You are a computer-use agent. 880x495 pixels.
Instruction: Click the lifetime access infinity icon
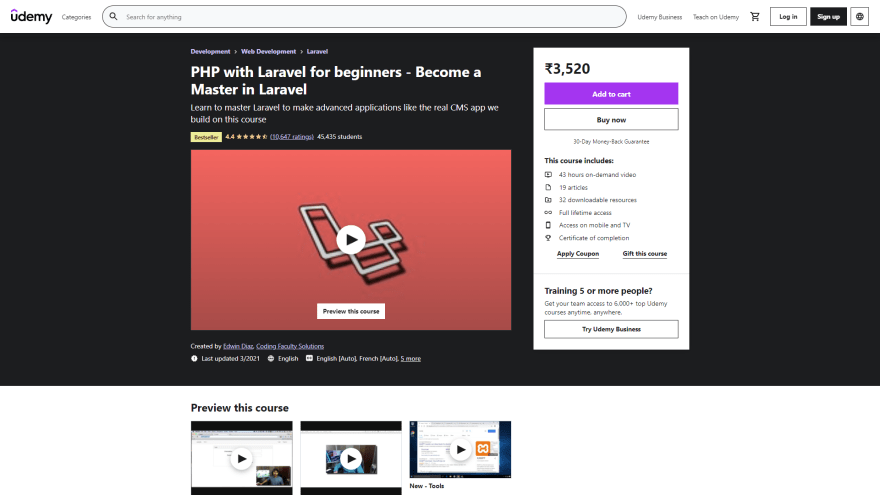[548, 213]
